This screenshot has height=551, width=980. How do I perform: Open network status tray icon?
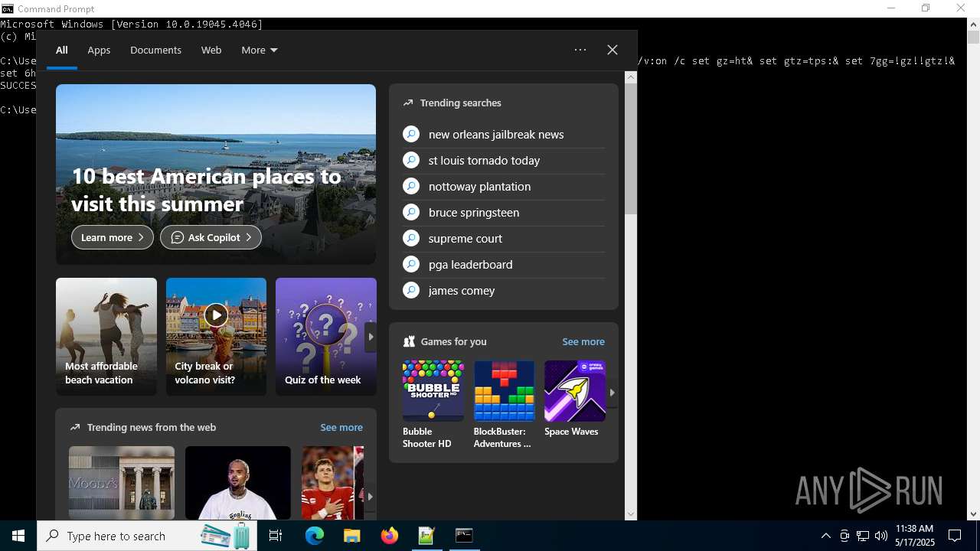coord(863,536)
